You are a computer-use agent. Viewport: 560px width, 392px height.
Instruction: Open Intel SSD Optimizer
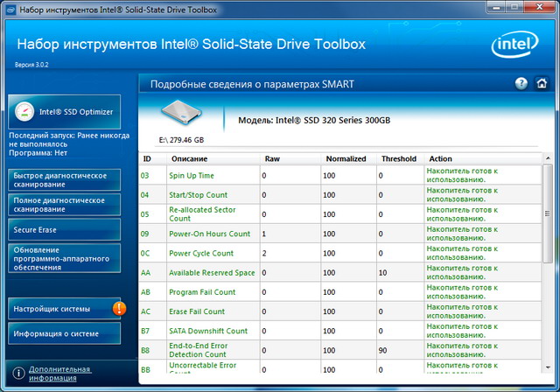click(x=64, y=112)
